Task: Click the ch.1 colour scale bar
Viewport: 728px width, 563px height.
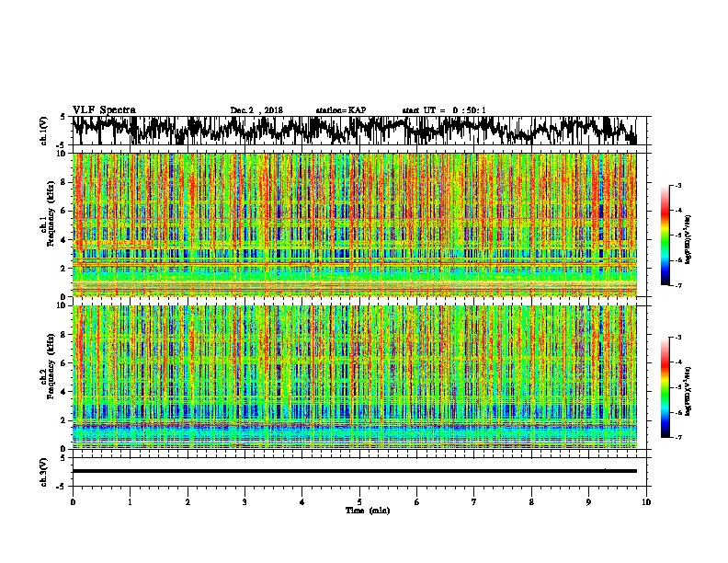Action: point(665,236)
